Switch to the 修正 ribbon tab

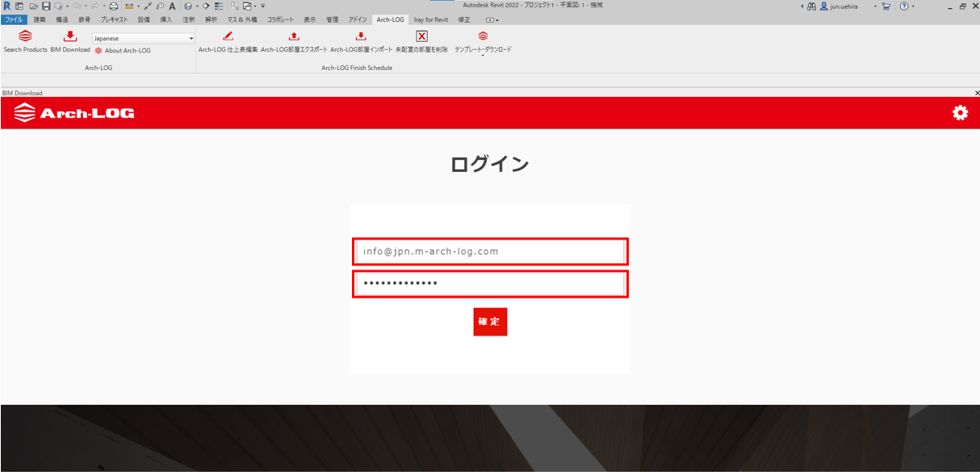click(x=464, y=19)
